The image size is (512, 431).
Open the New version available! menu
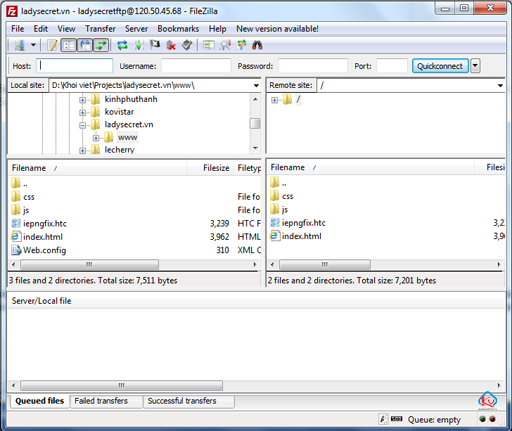pos(277,29)
